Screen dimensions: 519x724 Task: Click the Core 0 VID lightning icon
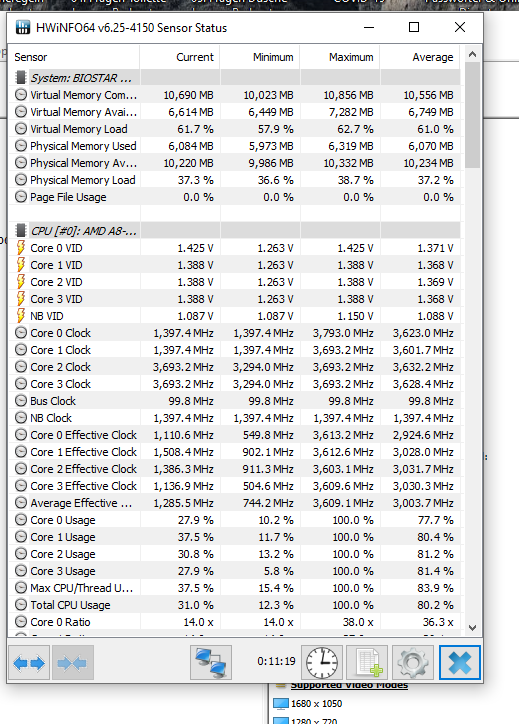(x=21, y=247)
